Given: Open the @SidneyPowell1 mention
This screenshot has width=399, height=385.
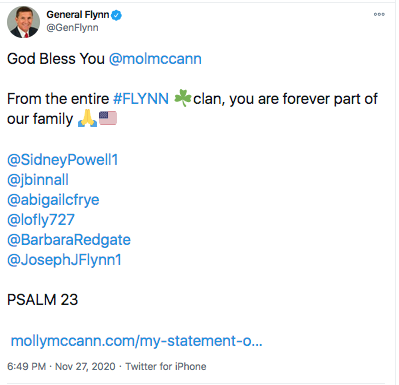Looking at the screenshot, I should (x=63, y=160).
